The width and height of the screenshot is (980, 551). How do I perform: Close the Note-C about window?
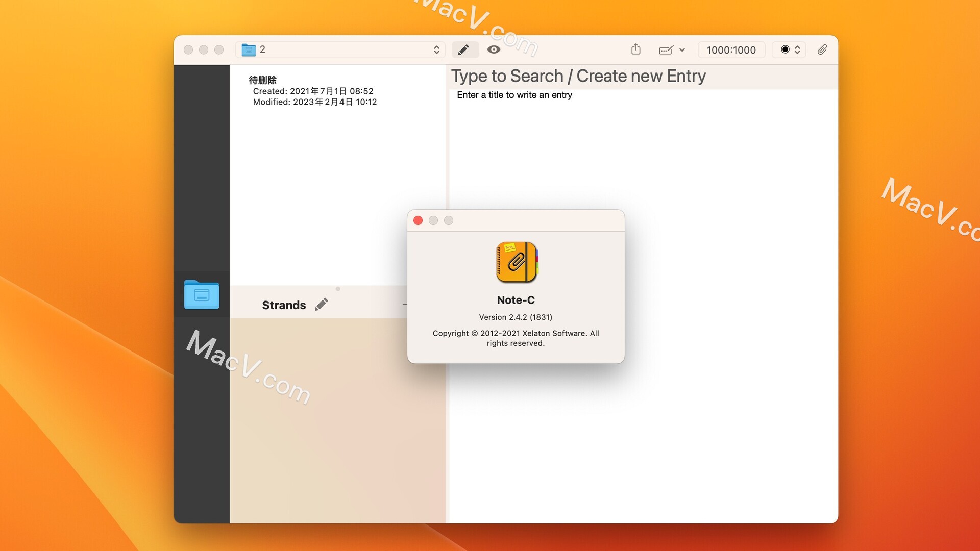click(418, 220)
